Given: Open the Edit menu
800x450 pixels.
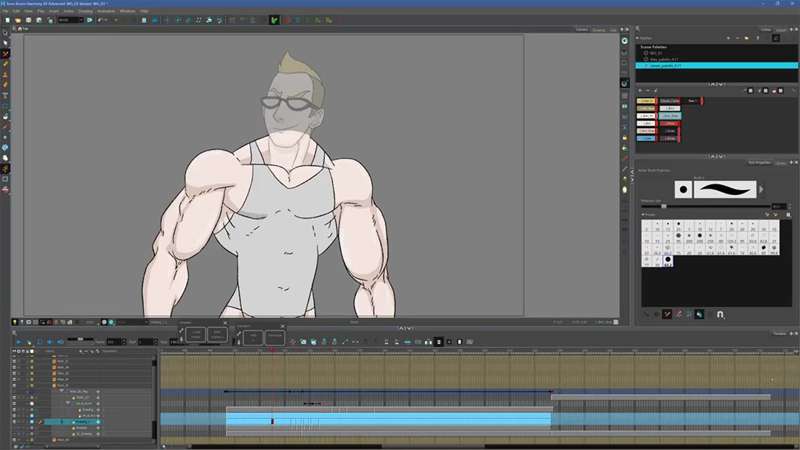Looking at the screenshot, I should coord(16,11).
